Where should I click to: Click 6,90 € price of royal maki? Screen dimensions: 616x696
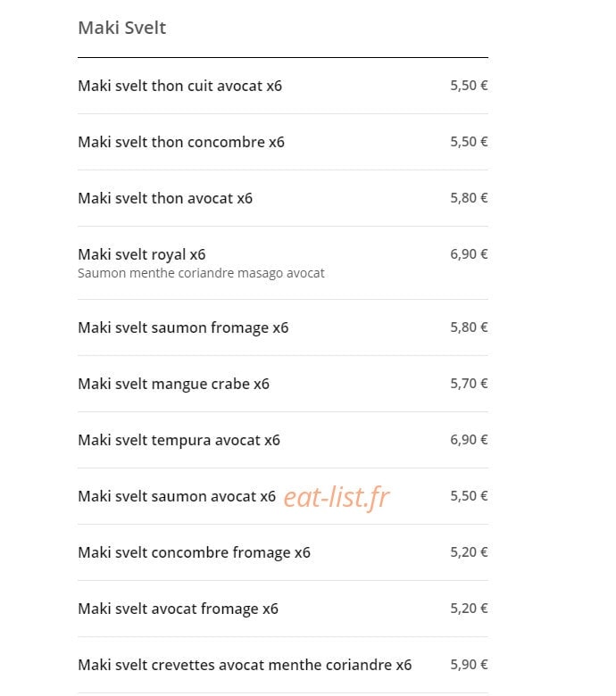pyautogui.click(x=469, y=254)
